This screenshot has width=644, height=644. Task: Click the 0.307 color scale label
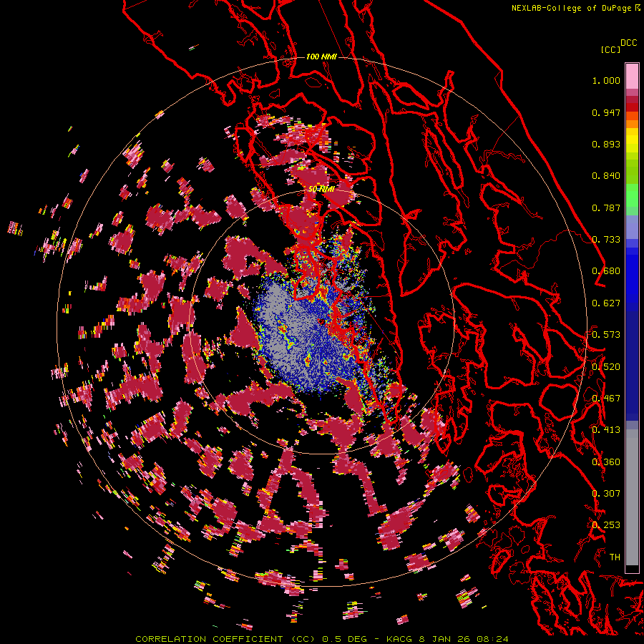click(x=606, y=494)
